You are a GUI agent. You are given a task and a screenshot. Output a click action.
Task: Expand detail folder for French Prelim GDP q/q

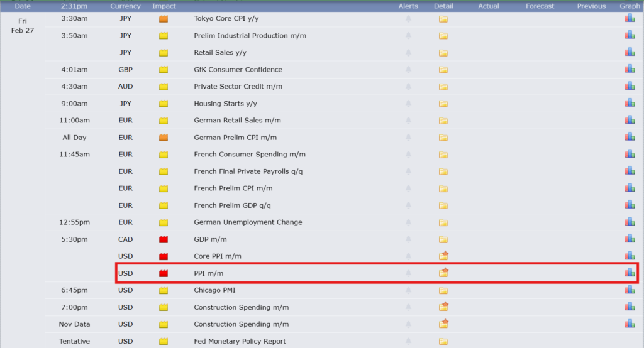click(x=443, y=205)
